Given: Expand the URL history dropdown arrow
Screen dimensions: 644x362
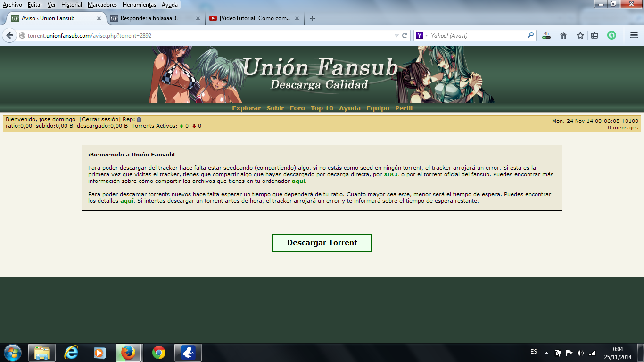Looking at the screenshot, I should click(396, 35).
